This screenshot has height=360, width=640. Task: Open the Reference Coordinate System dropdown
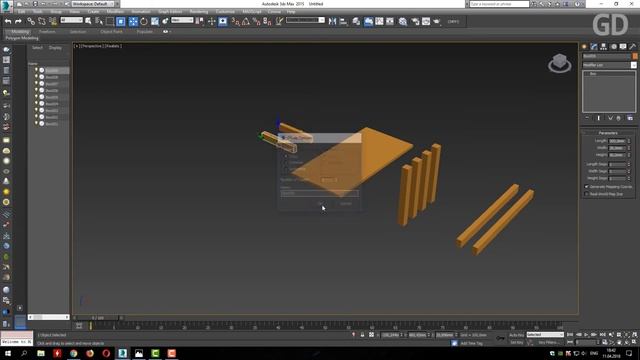click(182, 20)
